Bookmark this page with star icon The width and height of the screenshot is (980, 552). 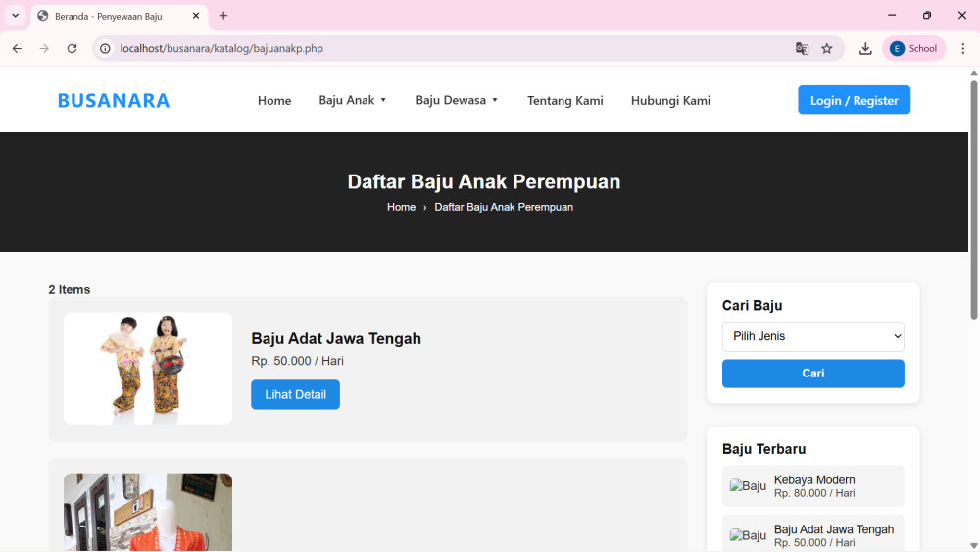827,48
